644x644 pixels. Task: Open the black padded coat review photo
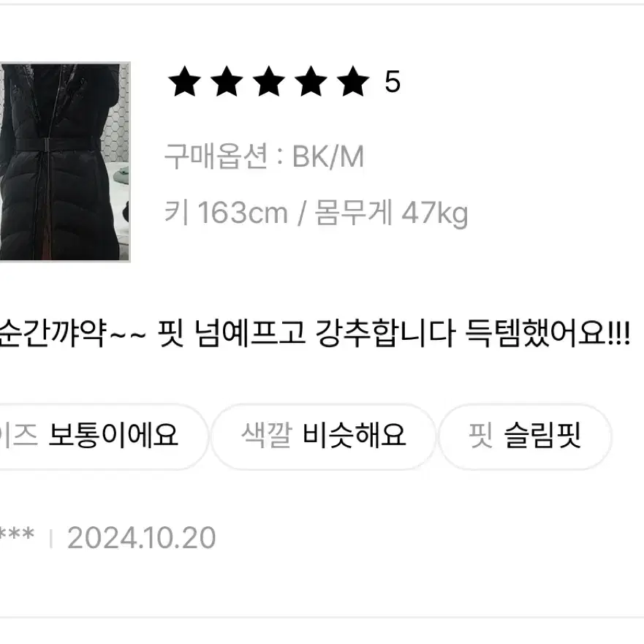(65, 162)
